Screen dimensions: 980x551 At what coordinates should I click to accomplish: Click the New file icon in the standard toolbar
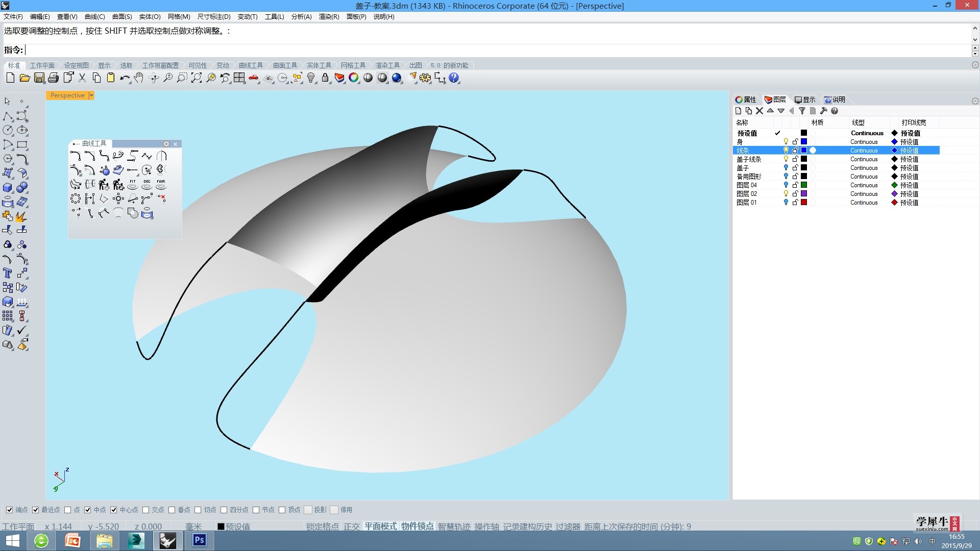tap(10, 78)
